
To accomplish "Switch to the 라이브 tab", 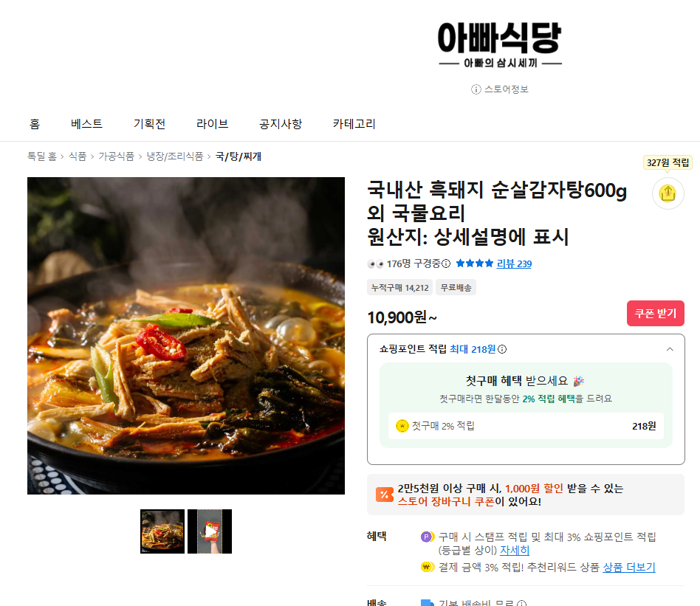I will 213,123.
